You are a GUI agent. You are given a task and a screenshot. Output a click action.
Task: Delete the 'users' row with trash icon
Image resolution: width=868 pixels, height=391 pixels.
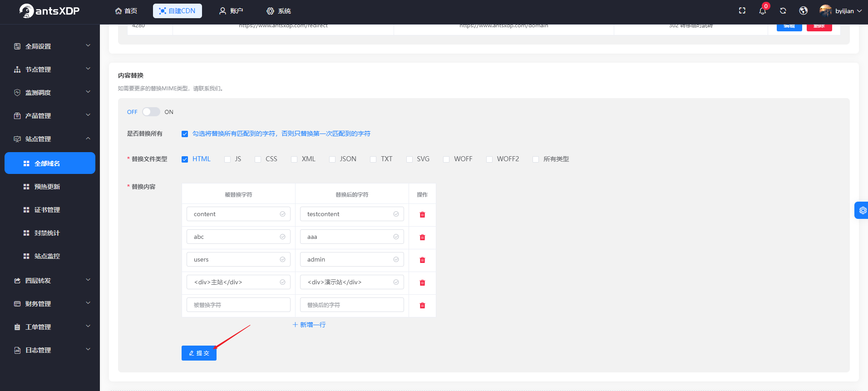(x=422, y=260)
